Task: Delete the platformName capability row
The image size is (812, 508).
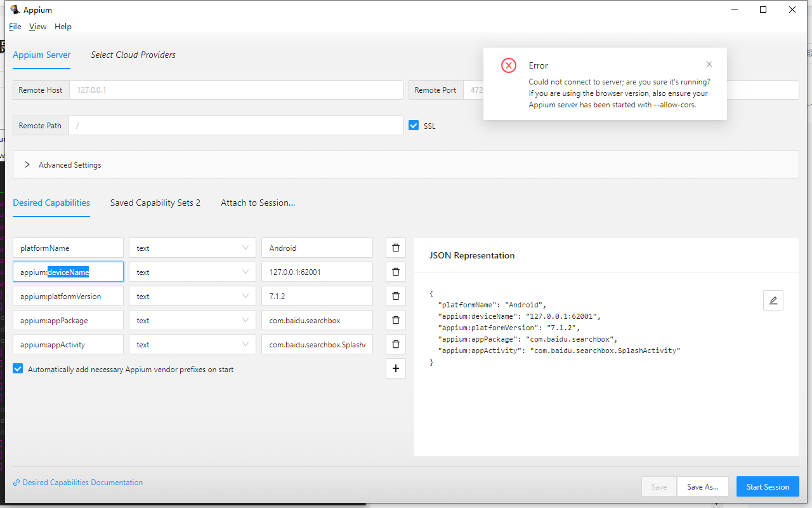Action: tap(395, 248)
